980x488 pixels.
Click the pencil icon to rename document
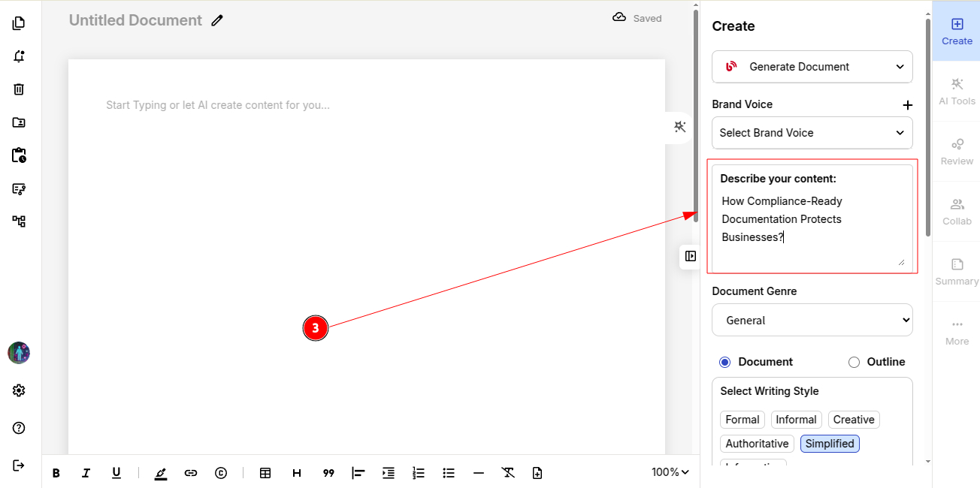[217, 20]
